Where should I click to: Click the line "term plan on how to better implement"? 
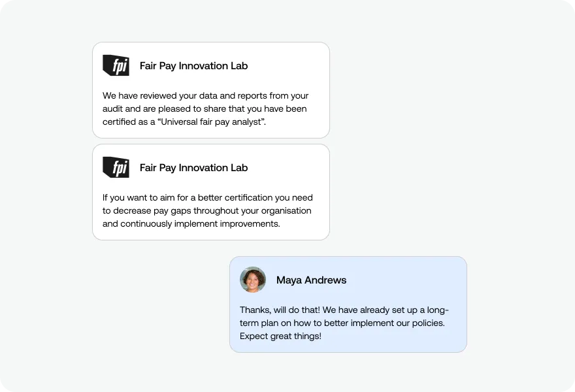point(342,323)
